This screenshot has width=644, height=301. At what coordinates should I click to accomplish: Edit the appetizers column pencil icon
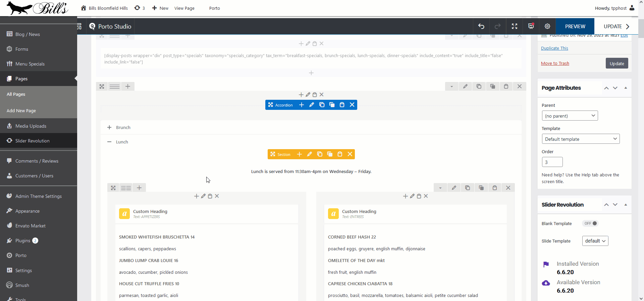tap(203, 196)
